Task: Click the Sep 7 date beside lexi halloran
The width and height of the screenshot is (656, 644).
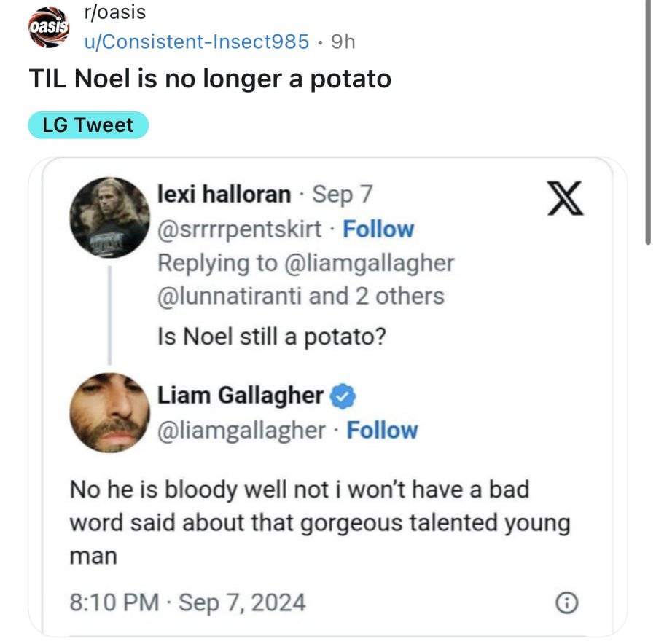Action: (x=343, y=195)
